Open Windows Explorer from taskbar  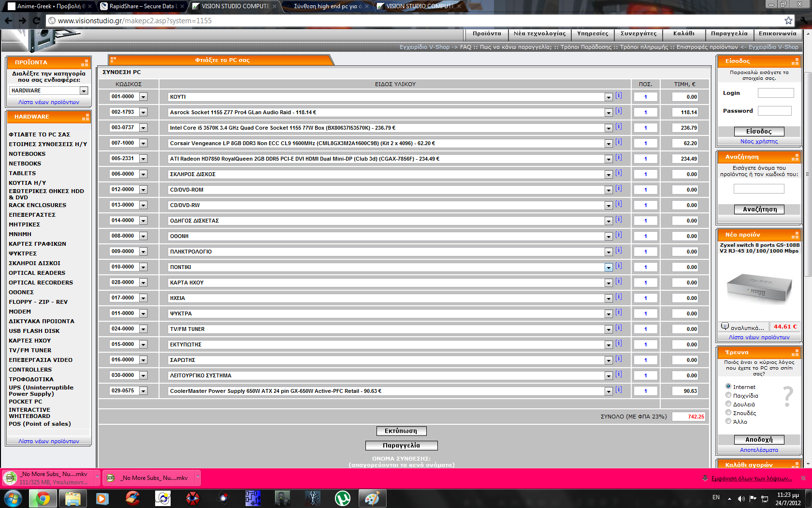pyautogui.click(x=72, y=498)
